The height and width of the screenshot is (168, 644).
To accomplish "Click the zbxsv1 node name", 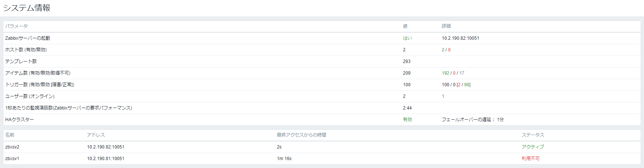I will pos(12,159).
